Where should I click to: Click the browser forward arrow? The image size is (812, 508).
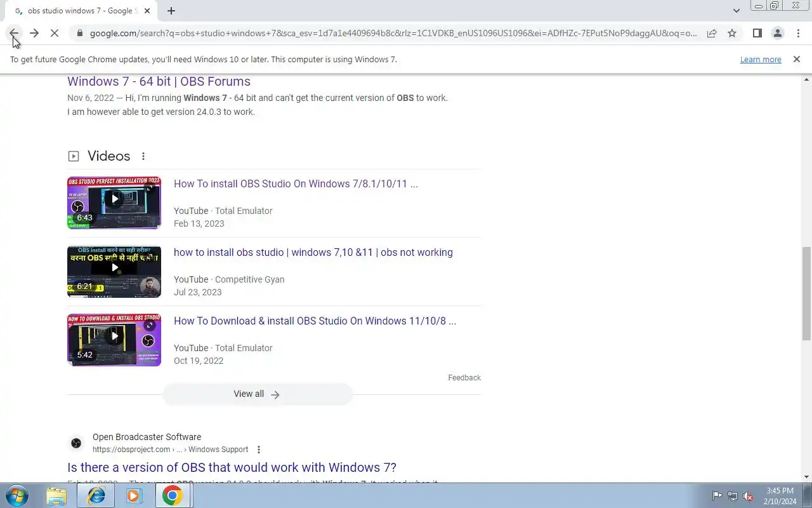tap(34, 33)
